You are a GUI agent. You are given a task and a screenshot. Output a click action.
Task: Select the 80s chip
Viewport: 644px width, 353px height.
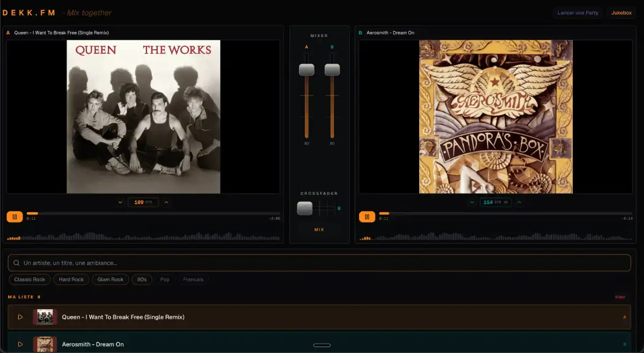142,280
